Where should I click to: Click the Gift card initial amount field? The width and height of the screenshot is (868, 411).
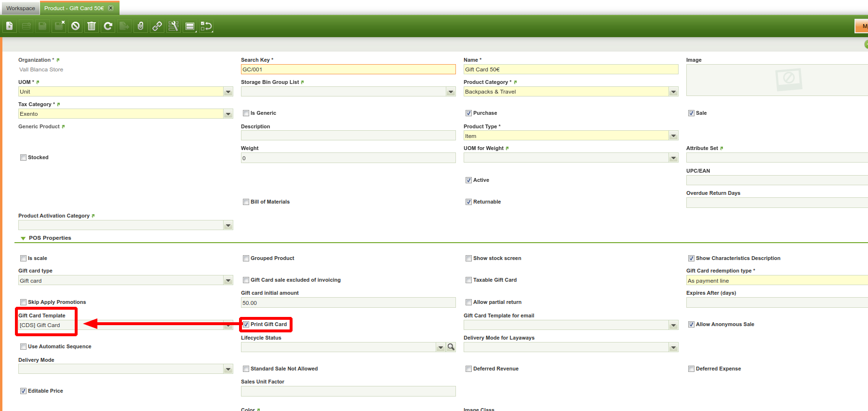(348, 303)
